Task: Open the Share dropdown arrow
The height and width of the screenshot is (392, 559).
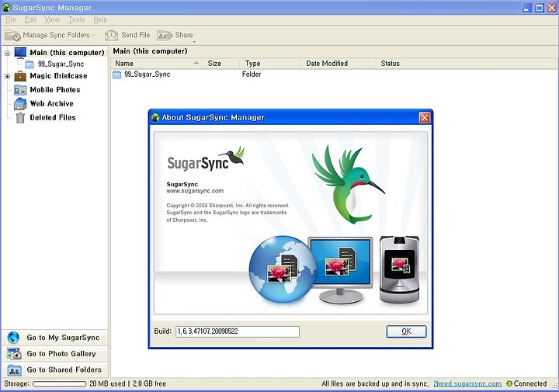Action: [x=195, y=42]
